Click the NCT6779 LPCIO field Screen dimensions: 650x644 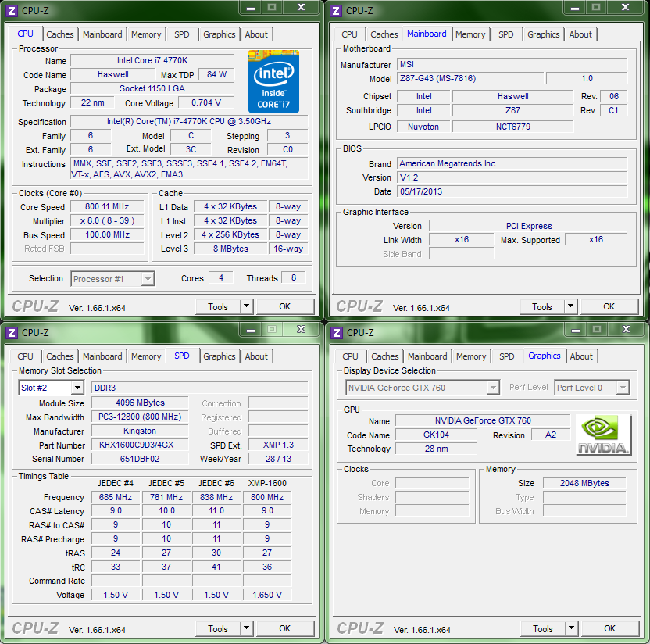tap(513, 127)
